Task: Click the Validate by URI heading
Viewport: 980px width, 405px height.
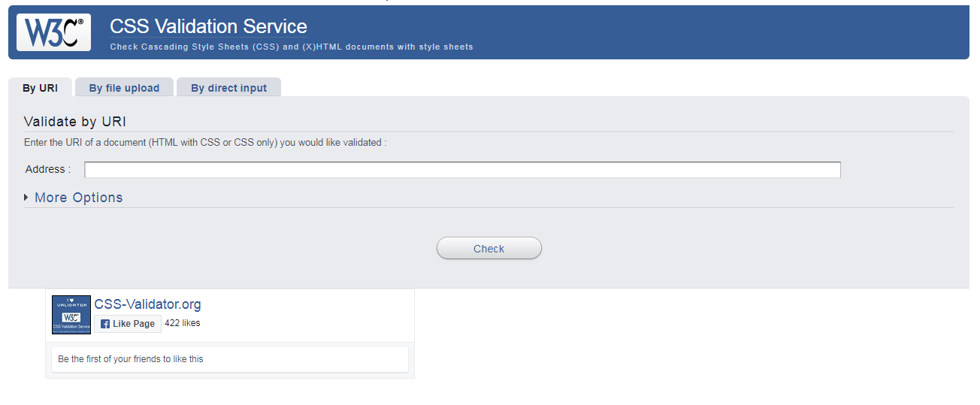Action: [x=75, y=122]
